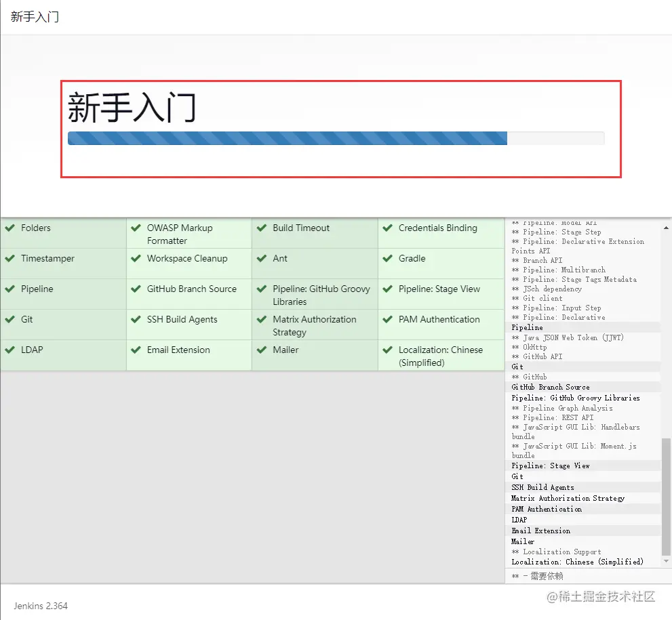Click the Jenkins 2.364 version text
The height and width of the screenshot is (620, 672).
[x=41, y=606]
